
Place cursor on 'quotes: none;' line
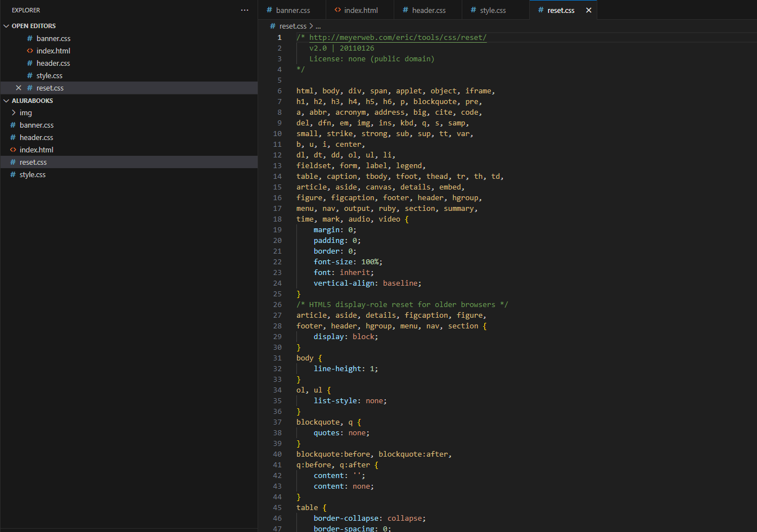pos(341,432)
